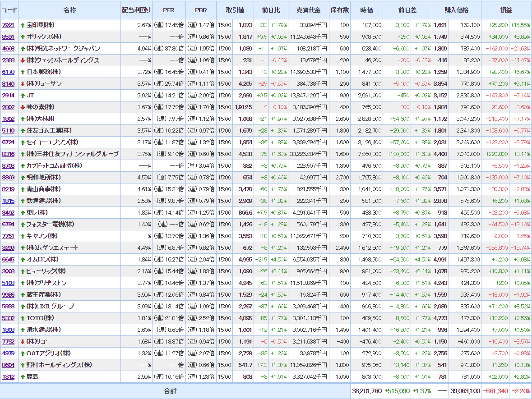Select the code link 5108 for ブリヂストン
The height and width of the screenshot is (399, 532).
coord(8,283)
